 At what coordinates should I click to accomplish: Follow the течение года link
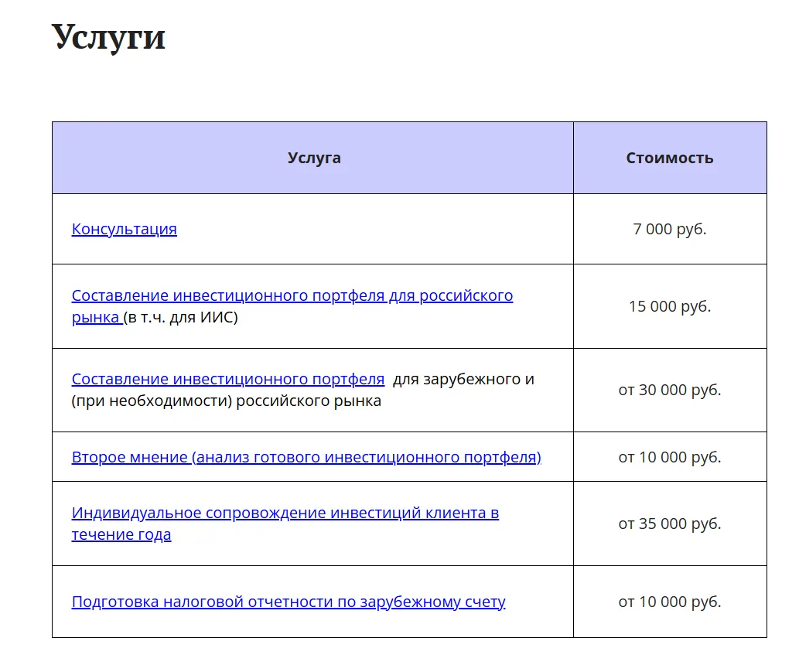pos(121,534)
